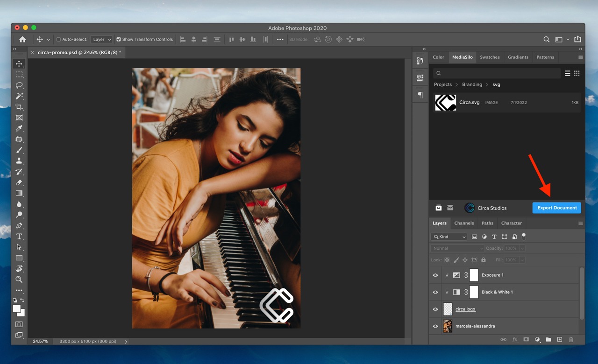Hide the circa logo layer
The height and width of the screenshot is (364, 598).
tap(435, 309)
